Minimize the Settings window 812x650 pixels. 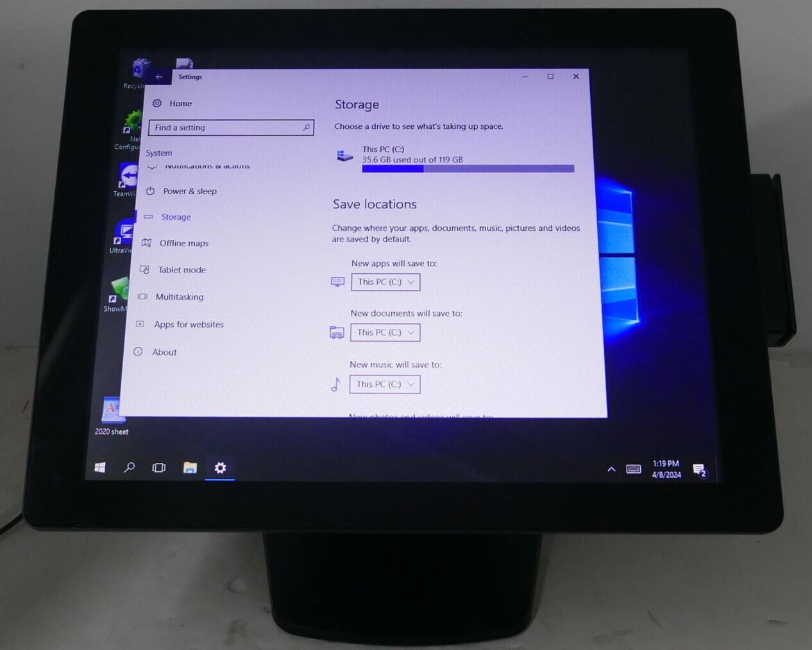coord(525,76)
